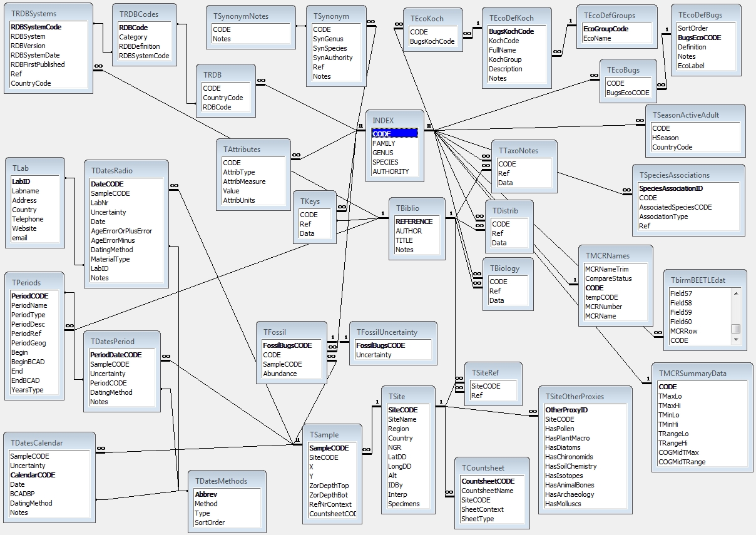The height and width of the screenshot is (535, 756).
Task: Click the TMCRSummaryData table title bar
Action: [x=698, y=374]
